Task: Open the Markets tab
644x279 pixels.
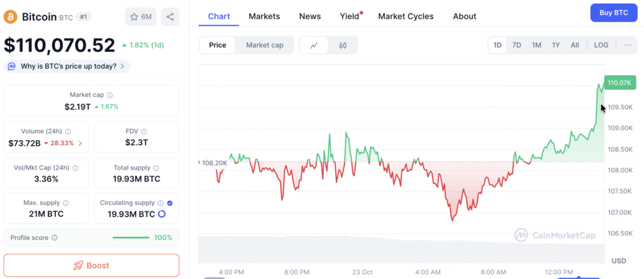Action: coord(264,16)
